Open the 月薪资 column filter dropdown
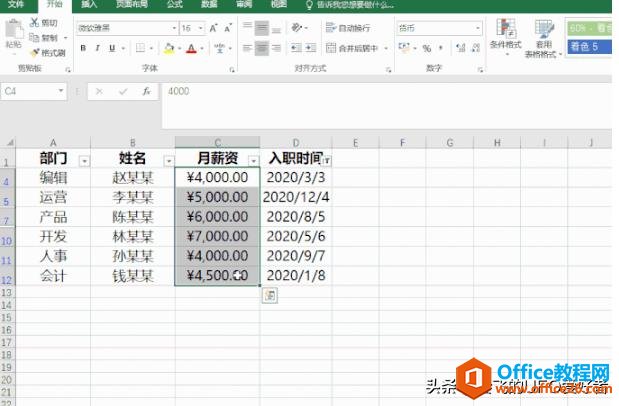The image size is (619, 406). [x=253, y=161]
